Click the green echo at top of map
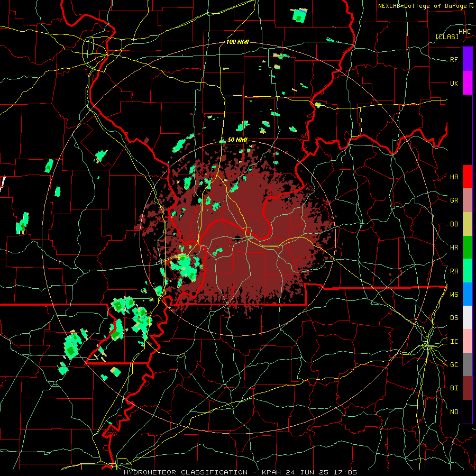The width and height of the screenshot is (476, 476). coord(299,15)
